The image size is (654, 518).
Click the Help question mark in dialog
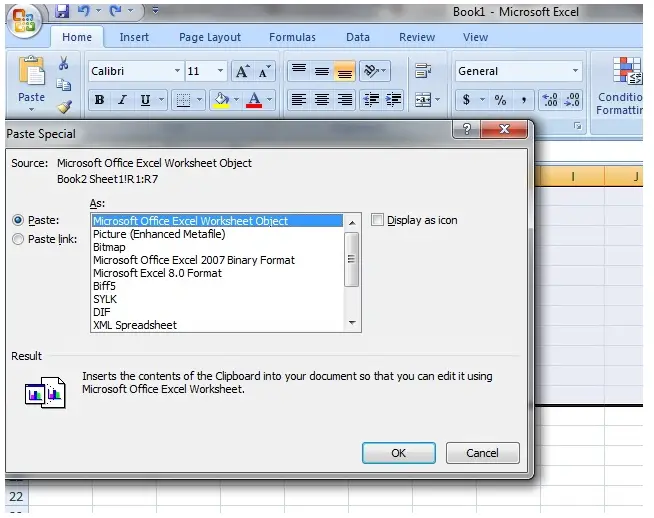click(467, 129)
